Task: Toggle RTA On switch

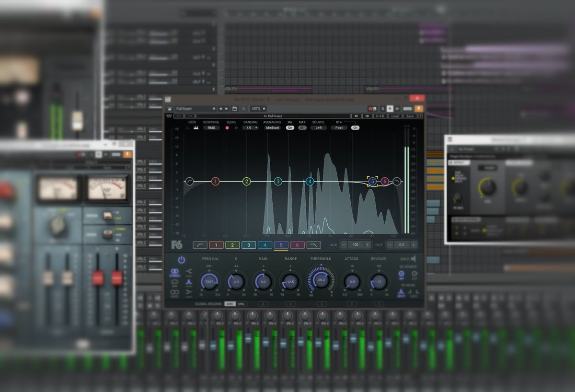Action: [355, 127]
